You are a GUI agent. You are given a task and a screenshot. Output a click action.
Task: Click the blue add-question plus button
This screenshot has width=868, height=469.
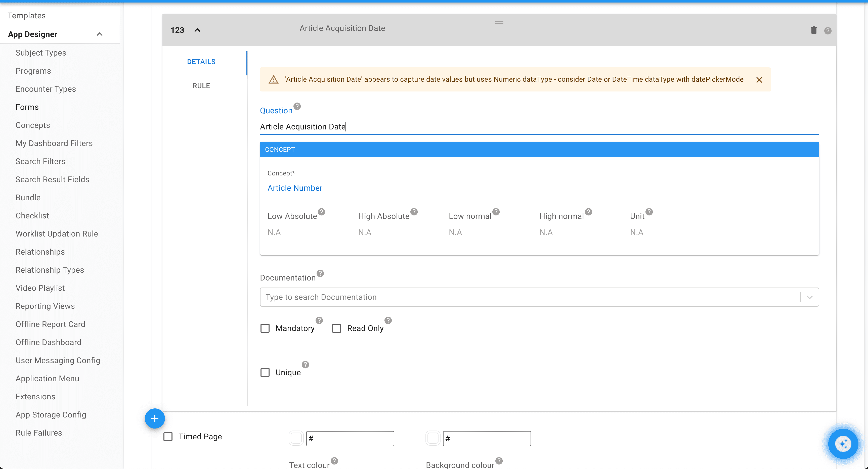tap(155, 418)
